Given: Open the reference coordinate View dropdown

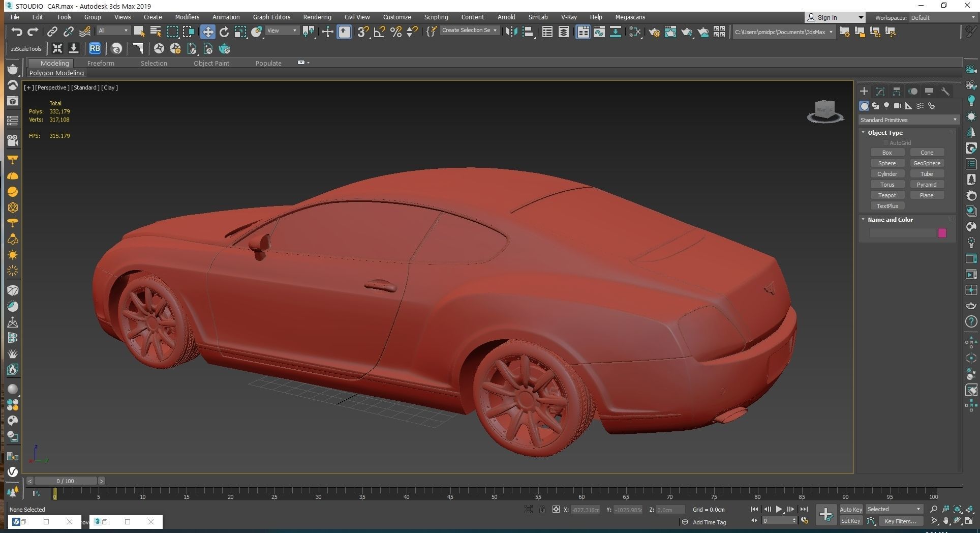Looking at the screenshot, I should (x=282, y=31).
